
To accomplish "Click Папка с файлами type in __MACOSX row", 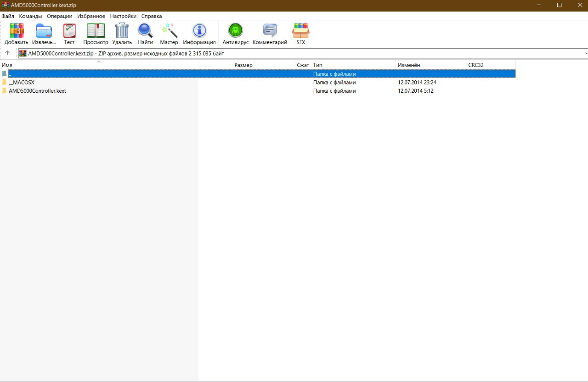I will click(x=334, y=83).
